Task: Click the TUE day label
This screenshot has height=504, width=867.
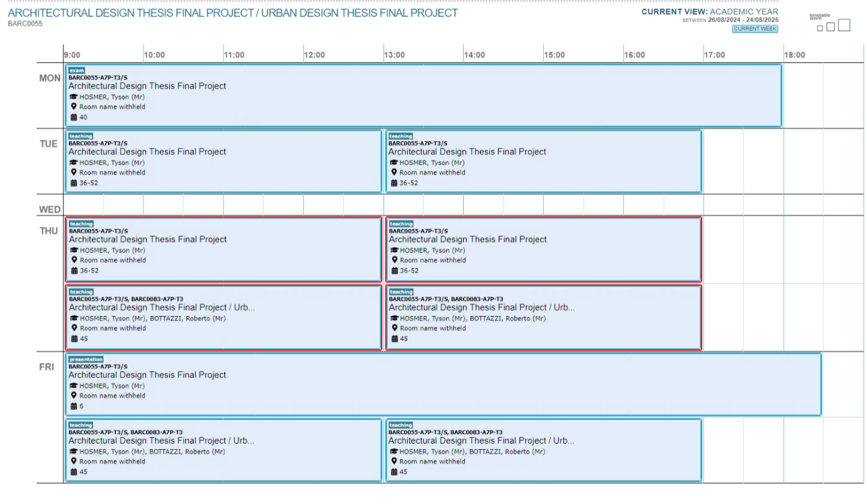Action: [48, 144]
